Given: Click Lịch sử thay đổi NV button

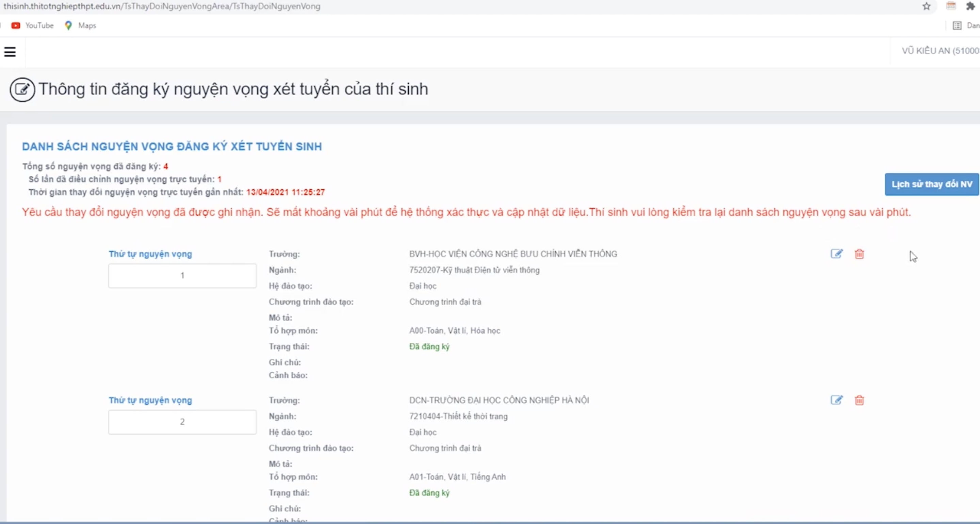Looking at the screenshot, I should coord(932,184).
